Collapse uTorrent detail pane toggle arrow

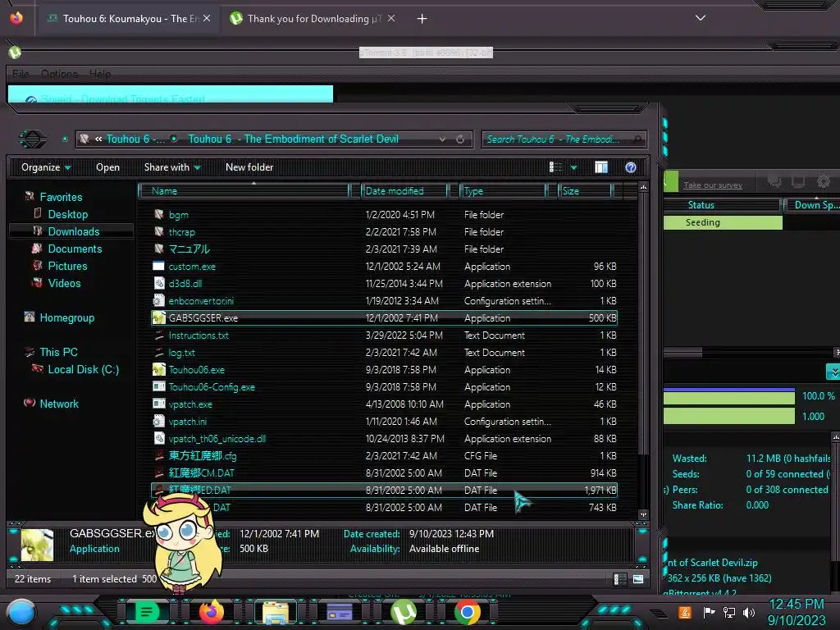833,372
